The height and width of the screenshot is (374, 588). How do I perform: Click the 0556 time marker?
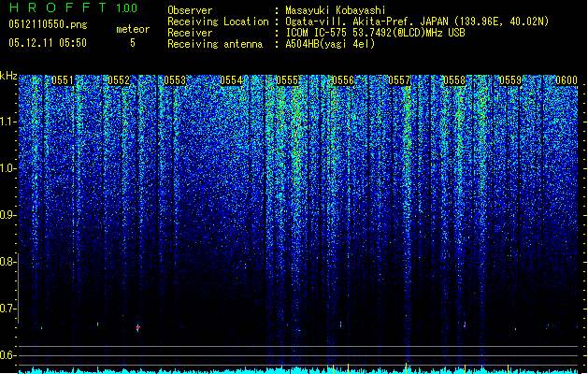[x=343, y=80]
